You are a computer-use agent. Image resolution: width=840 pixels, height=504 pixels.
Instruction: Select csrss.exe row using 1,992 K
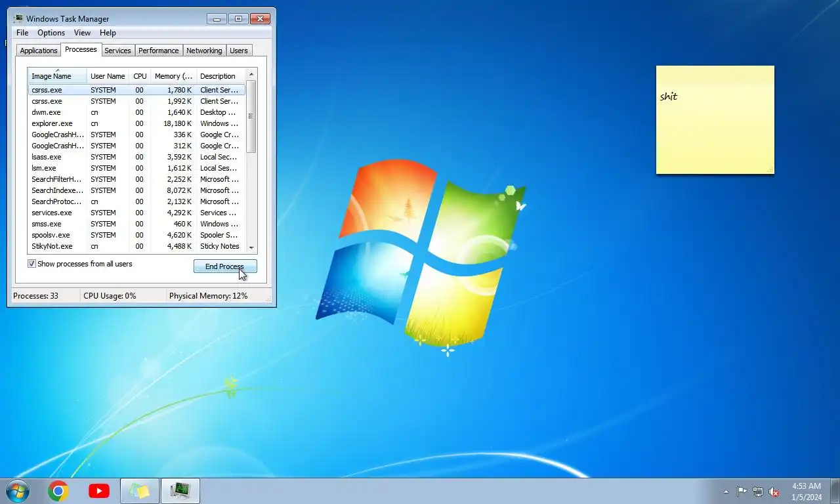pos(136,101)
